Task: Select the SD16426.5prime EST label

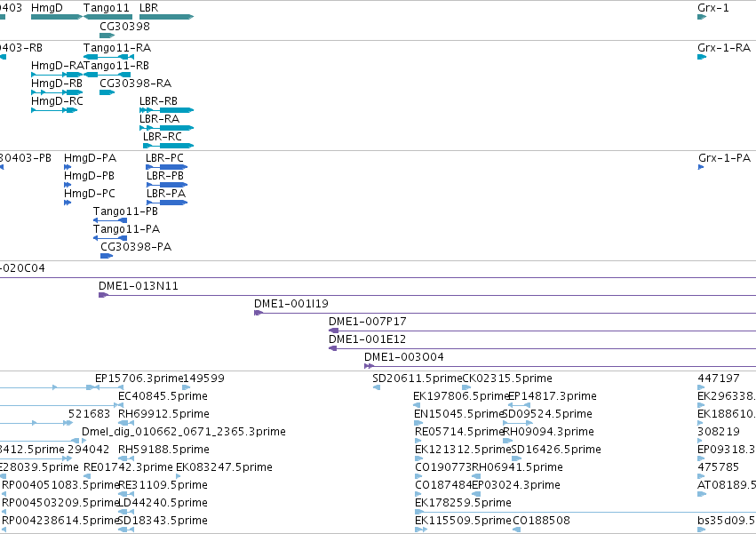Action: [x=556, y=450]
